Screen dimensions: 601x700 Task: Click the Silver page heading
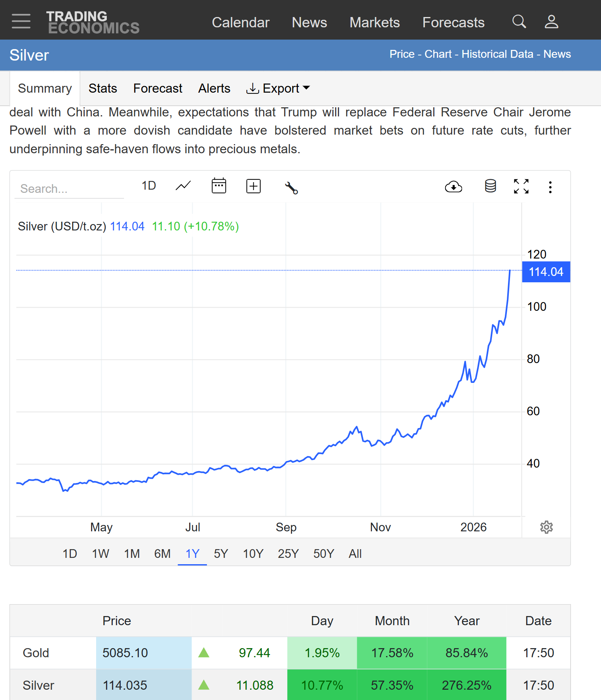[29, 55]
